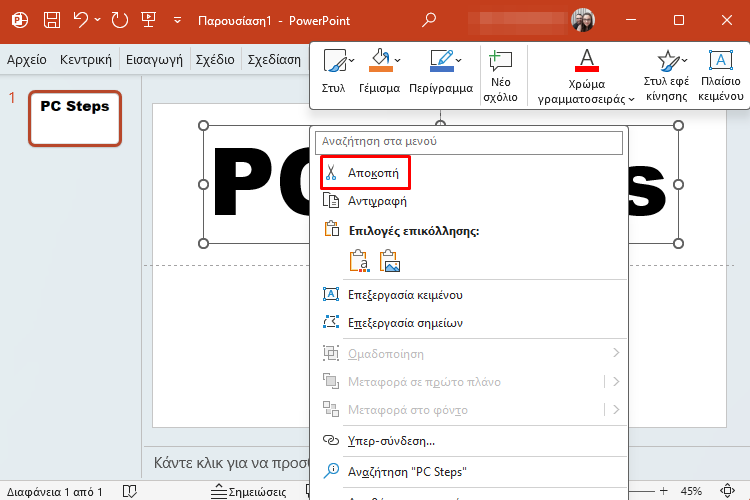The image size is (750, 500).
Task: Switch to the Σχέδιο tab
Action: click(215, 59)
